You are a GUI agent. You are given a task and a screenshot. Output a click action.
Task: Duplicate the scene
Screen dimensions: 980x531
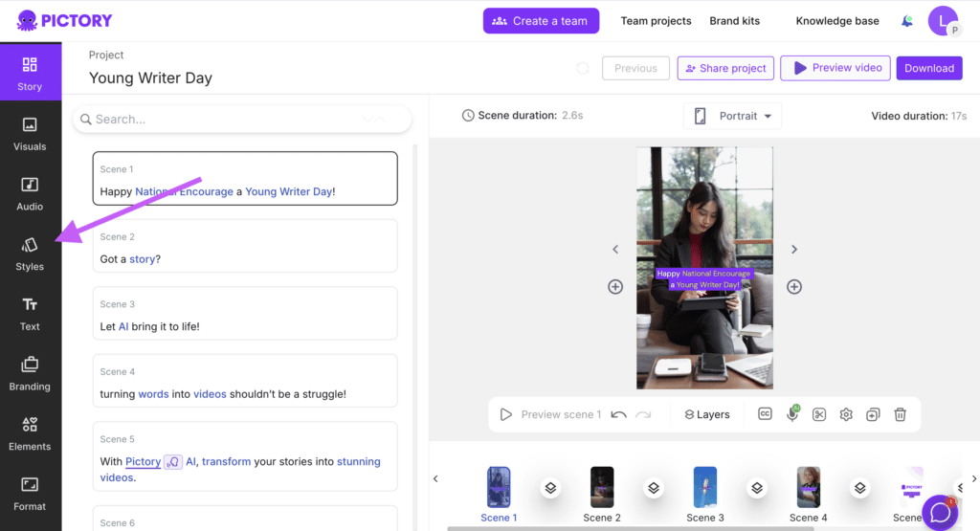point(873,414)
